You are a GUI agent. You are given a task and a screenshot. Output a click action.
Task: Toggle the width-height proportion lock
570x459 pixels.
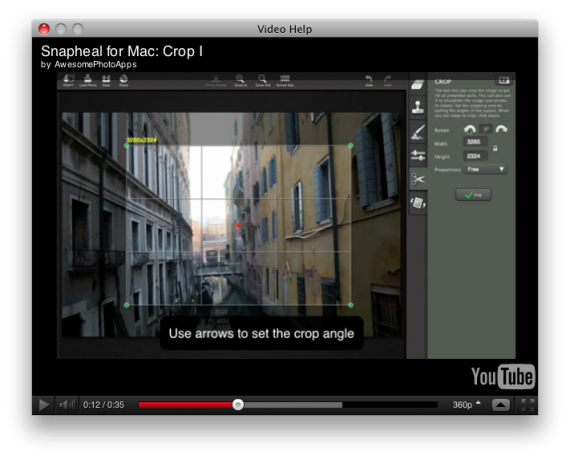pos(495,149)
